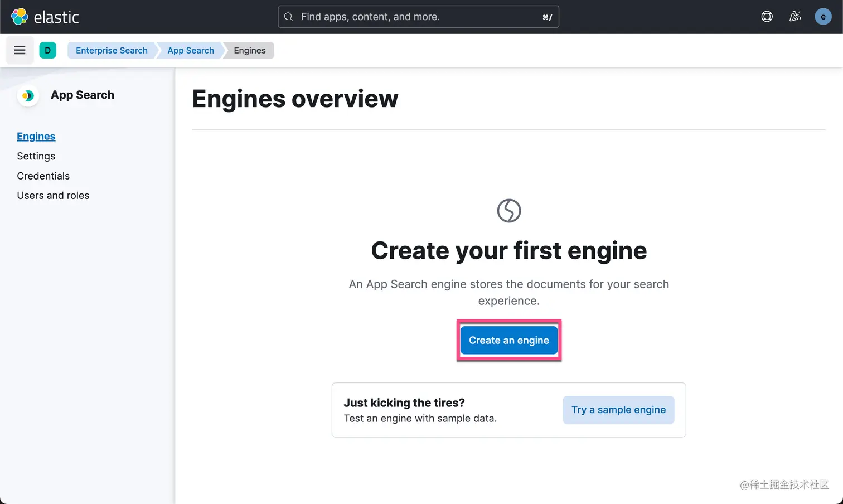Click the Elastic logo in header
843x504 pixels.
click(x=45, y=17)
